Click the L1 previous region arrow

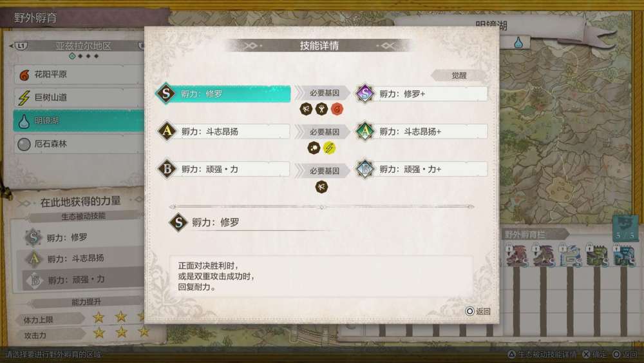tap(19, 46)
